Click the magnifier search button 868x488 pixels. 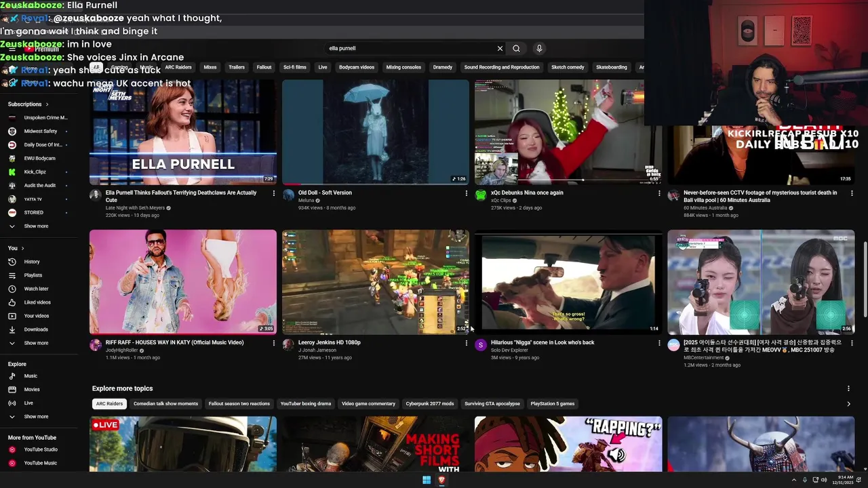pyautogui.click(x=516, y=49)
